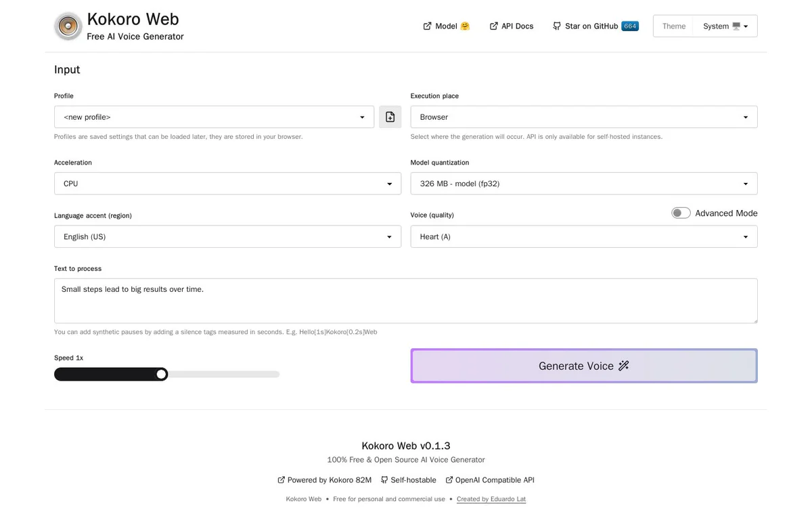Click the 664 stars count badge
Viewport: 812px width, 508px height.
(630, 26)
